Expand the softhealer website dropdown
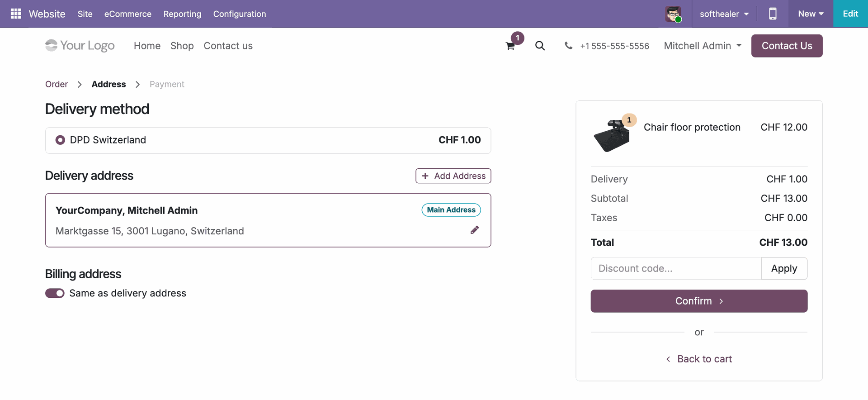This screenshot has width=868, height=400. (x=724, y=14)
